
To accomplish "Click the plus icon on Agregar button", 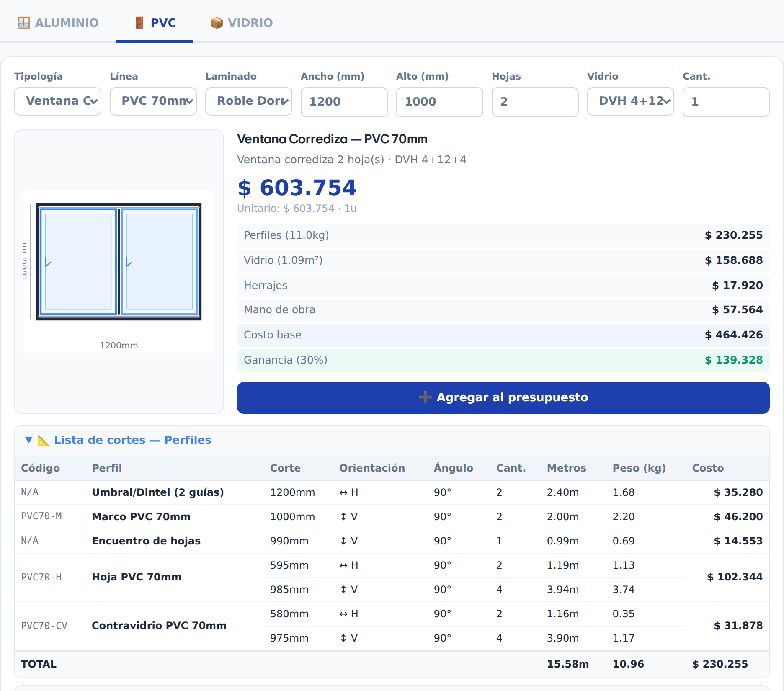I will point(425,397).
